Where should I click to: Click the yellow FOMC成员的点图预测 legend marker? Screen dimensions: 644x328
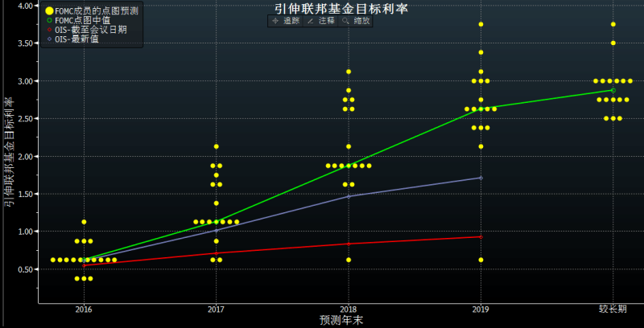coord(48,10)
